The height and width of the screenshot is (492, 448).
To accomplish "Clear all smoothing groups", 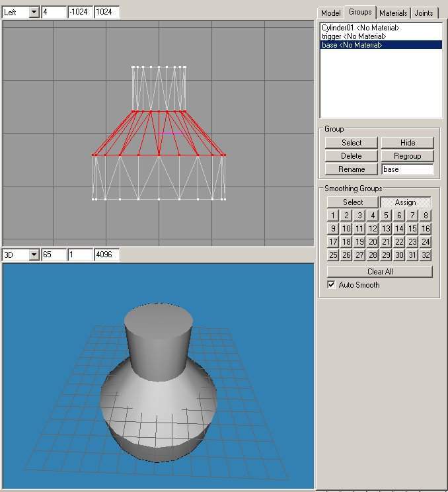I will click(x=379, y=272).
